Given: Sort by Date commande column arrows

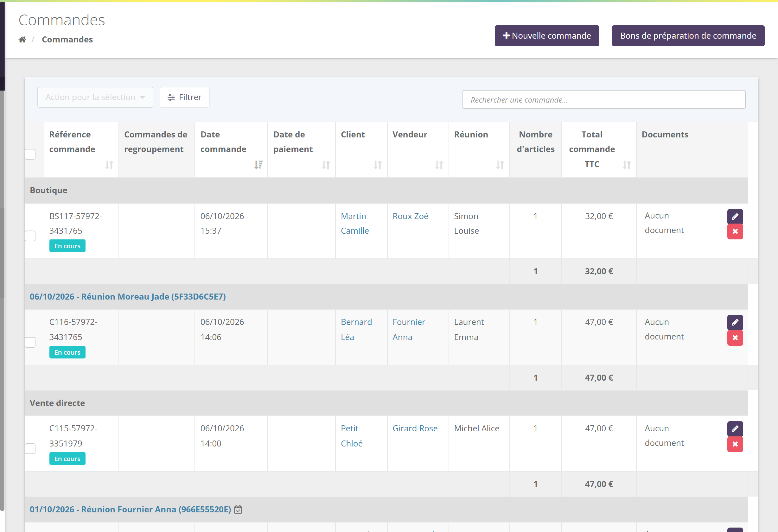Looking at the screenshot, I should [258, 165].
